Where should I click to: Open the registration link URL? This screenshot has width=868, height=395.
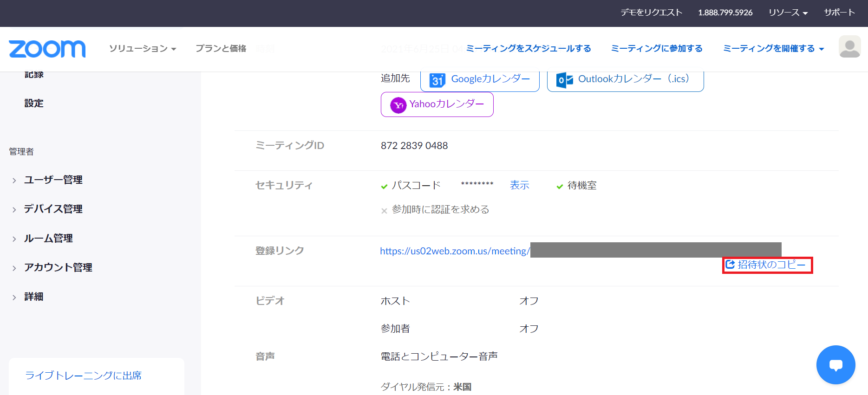pyautogui.click(x=454, y=251)
